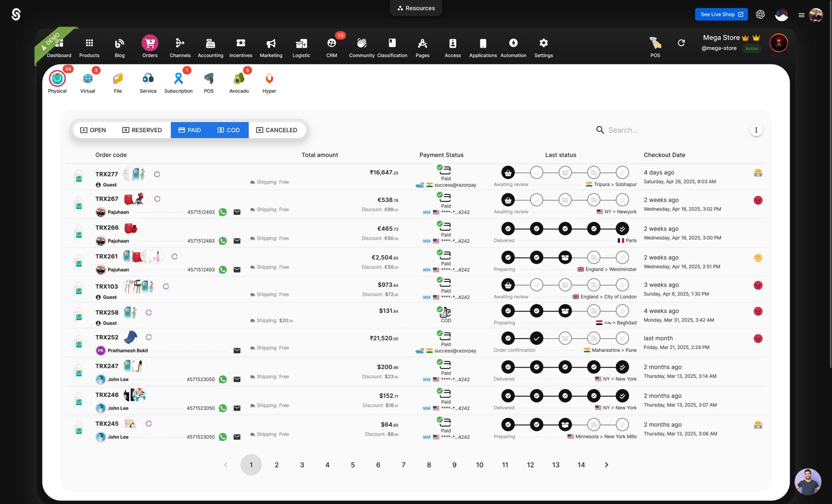Click final delivered step of TRX247
The height and width of the screenshot is (504, 832).
[x=622, y=367]
